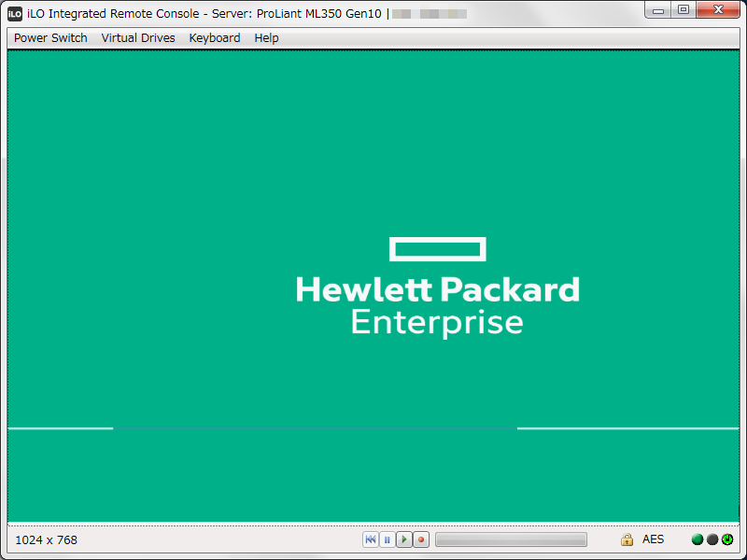Click the AES encryption status label
747x560 pixels.
[653, 539]
